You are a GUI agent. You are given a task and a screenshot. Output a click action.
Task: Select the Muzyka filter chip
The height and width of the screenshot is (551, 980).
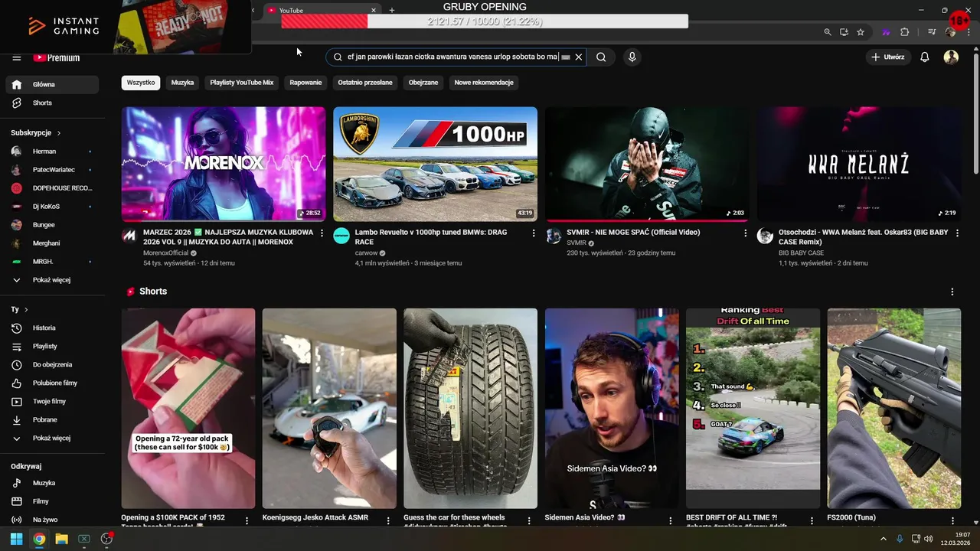coord(182,83)
